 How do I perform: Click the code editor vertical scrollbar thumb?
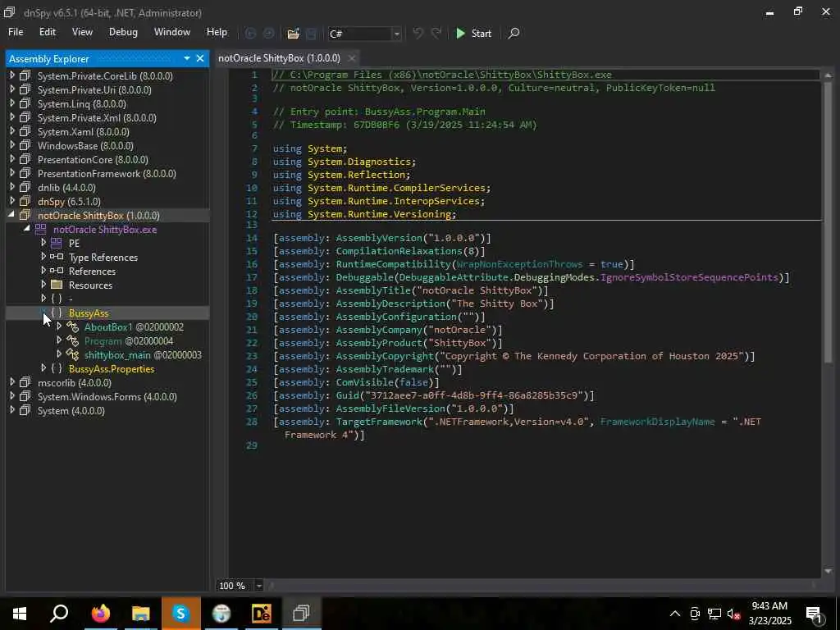click(828, 221)
